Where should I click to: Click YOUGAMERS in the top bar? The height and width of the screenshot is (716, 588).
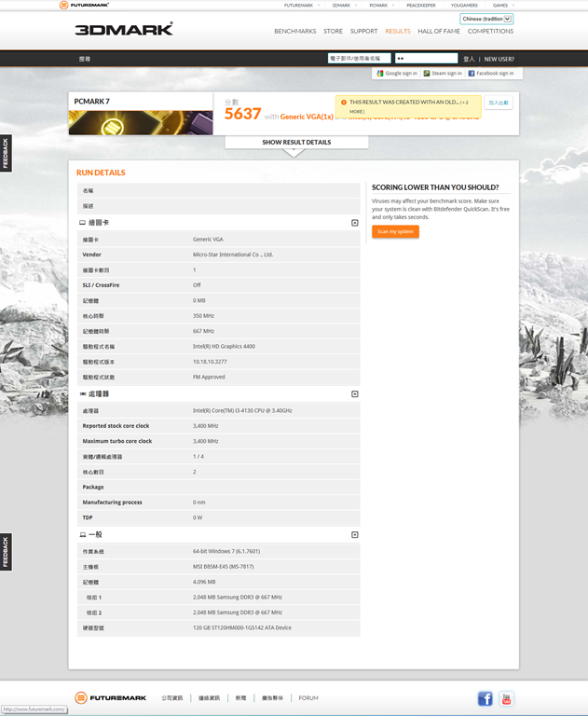click(464, 6)
